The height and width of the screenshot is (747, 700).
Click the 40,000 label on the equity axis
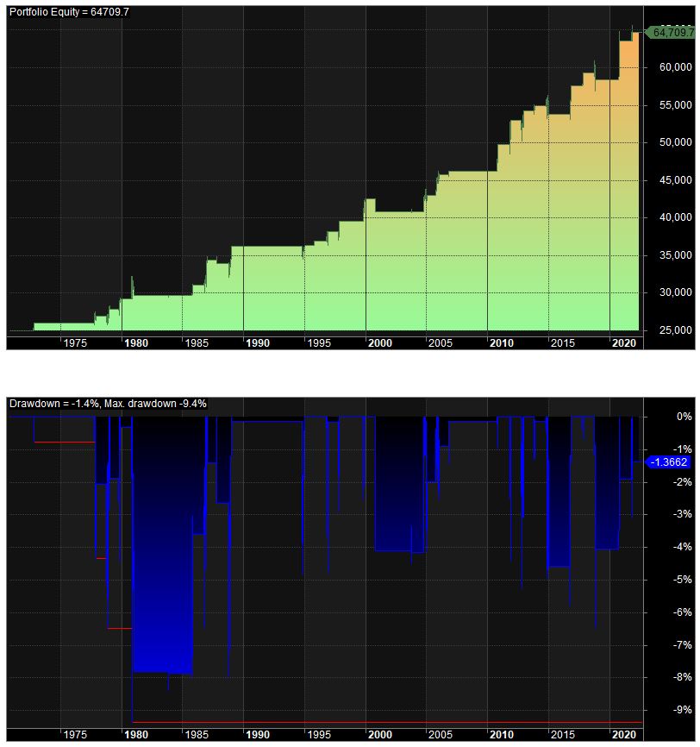(x=675, y=217)
